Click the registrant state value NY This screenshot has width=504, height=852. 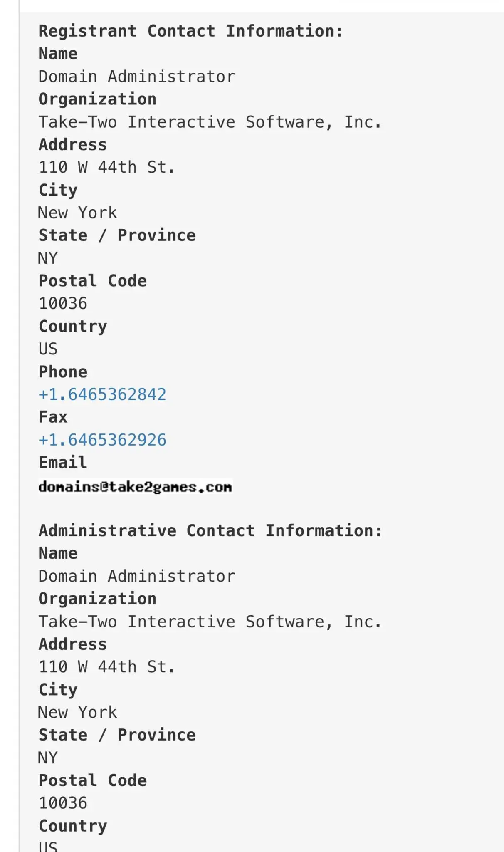coord(48,258)
